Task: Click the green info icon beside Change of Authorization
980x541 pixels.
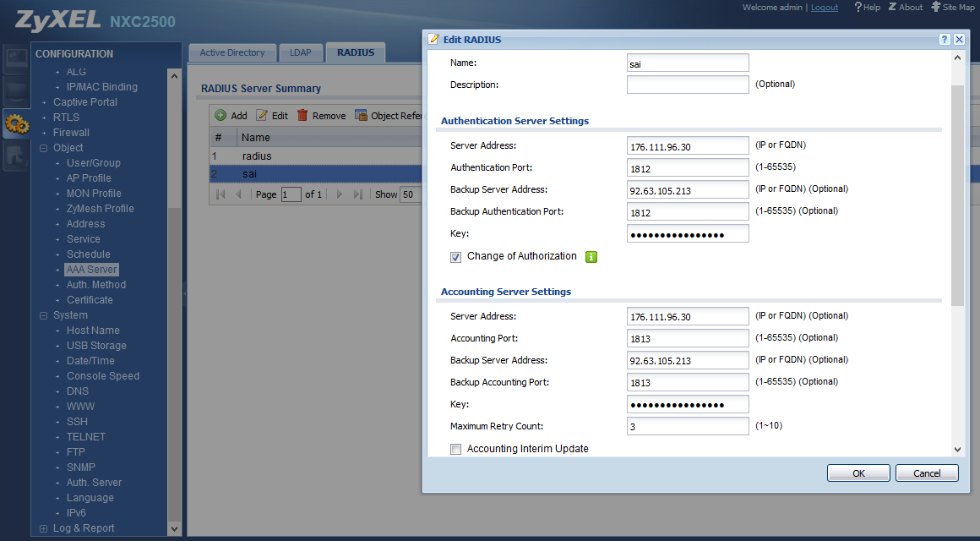Action: (591, 257)
